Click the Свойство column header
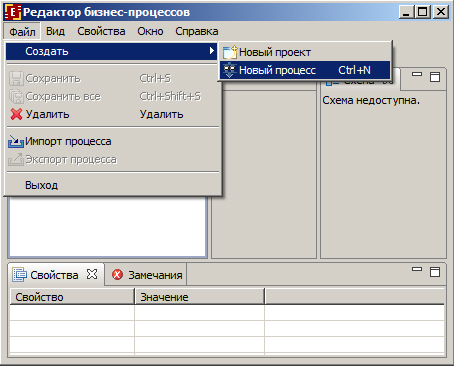 point(72,297)
